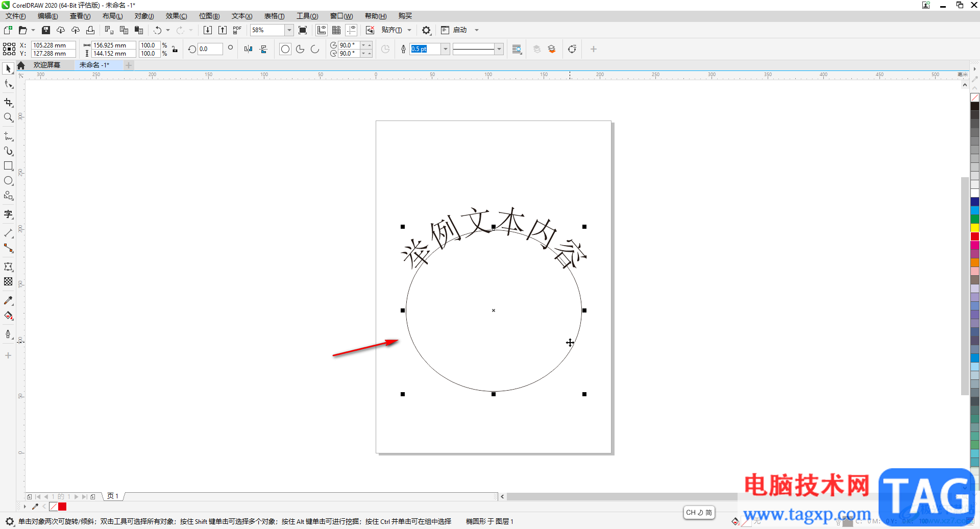This screenshot has width=980, height=529.
Task: Switch ellipse shape to full Ellipse
Action: pyautogui.click(x=285, y=49)
